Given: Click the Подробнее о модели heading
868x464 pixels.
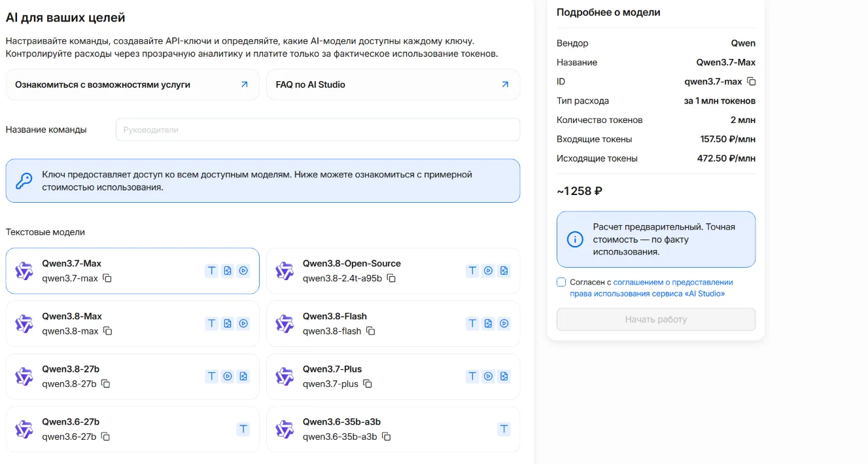Looking at the screenshot, I should click(608, 12).
